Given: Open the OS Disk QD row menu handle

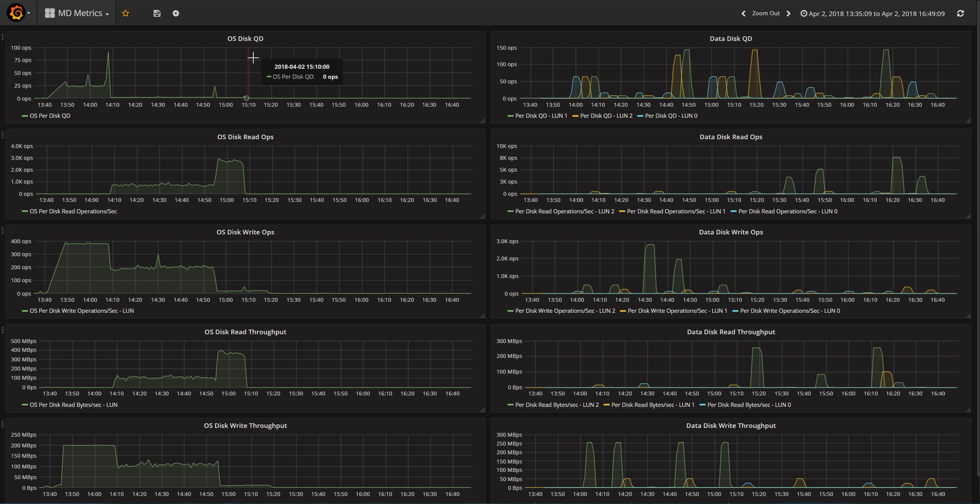Looking at the screenshot, I should [x=3, y=37].
